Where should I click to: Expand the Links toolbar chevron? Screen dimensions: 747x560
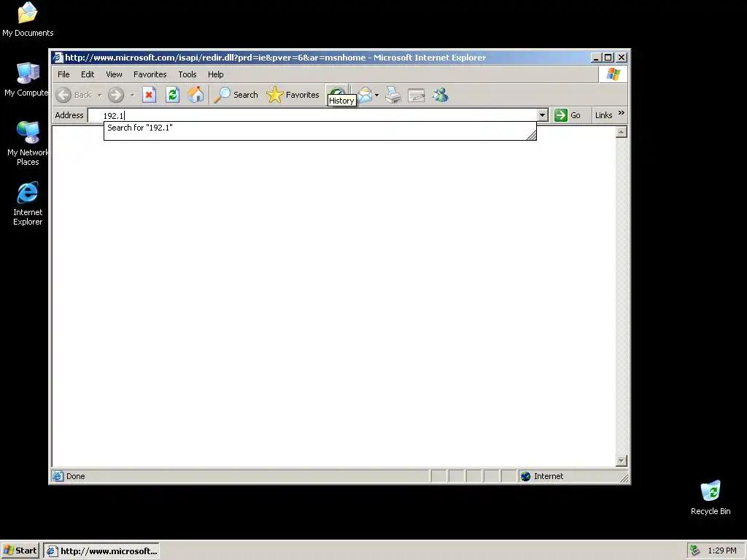[622, 113]
